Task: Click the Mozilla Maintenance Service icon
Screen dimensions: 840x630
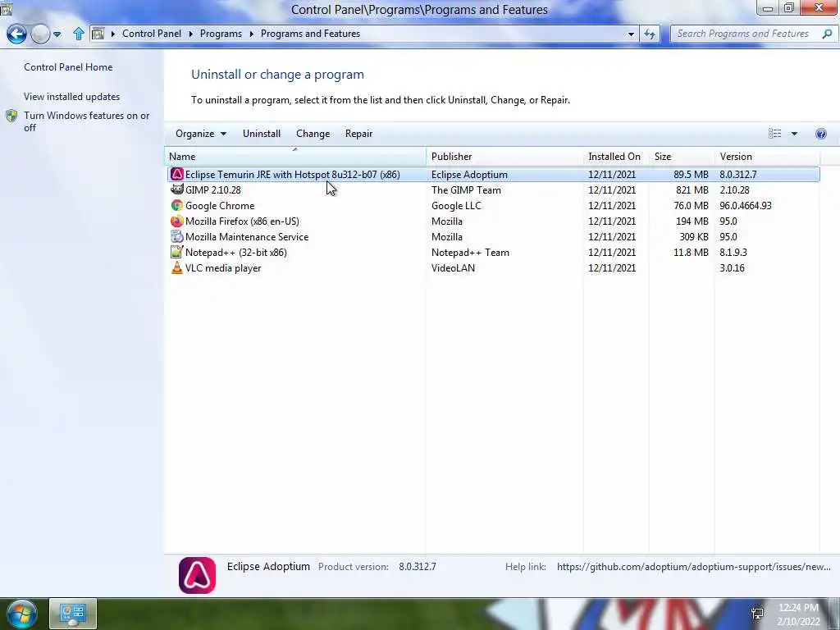Action: [x=177, y=237]
